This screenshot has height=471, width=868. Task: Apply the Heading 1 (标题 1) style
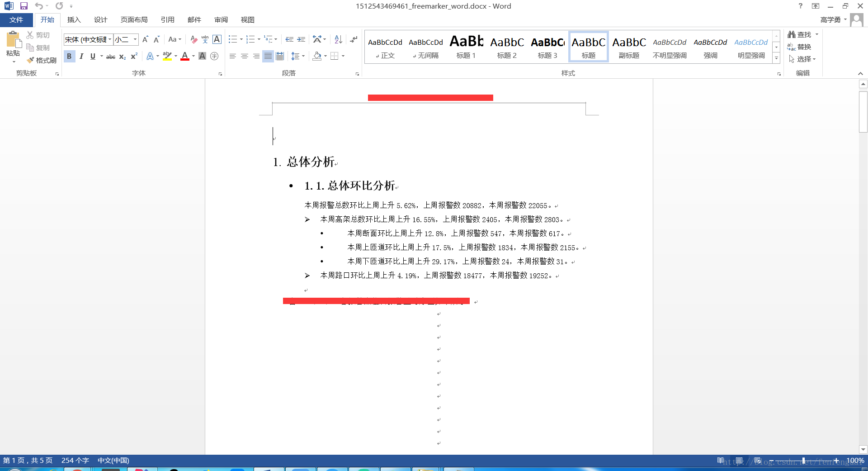tap(466, 47)
